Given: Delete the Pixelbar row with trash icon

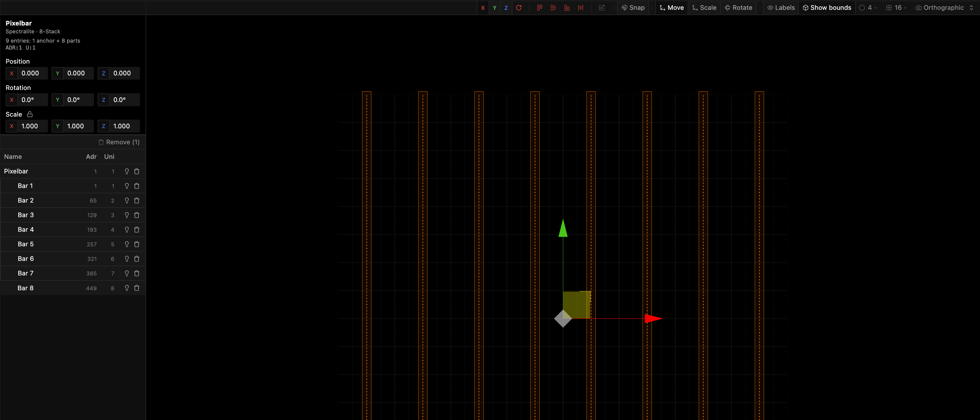Looking at the screenshot, I should pos(137,171).
